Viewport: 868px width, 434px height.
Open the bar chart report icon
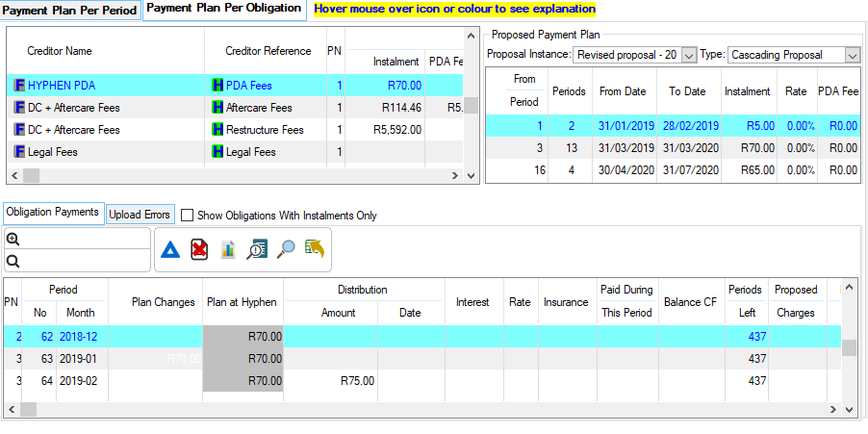228,250
